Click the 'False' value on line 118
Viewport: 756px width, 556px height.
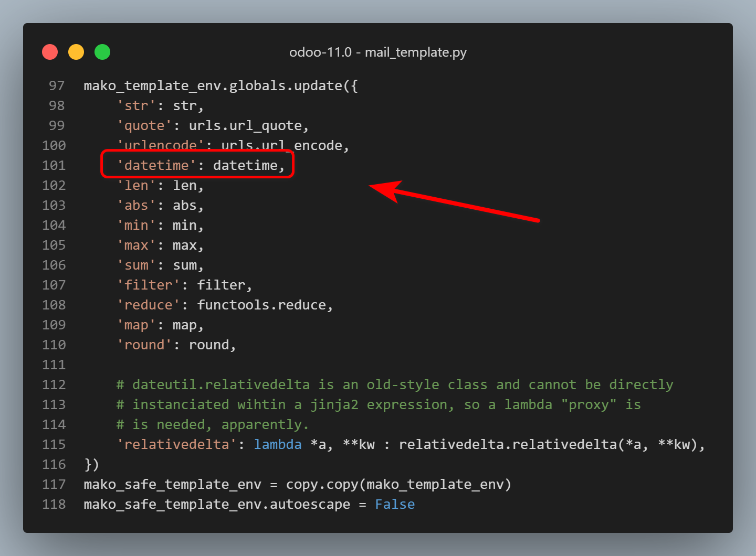pos(395,505)
